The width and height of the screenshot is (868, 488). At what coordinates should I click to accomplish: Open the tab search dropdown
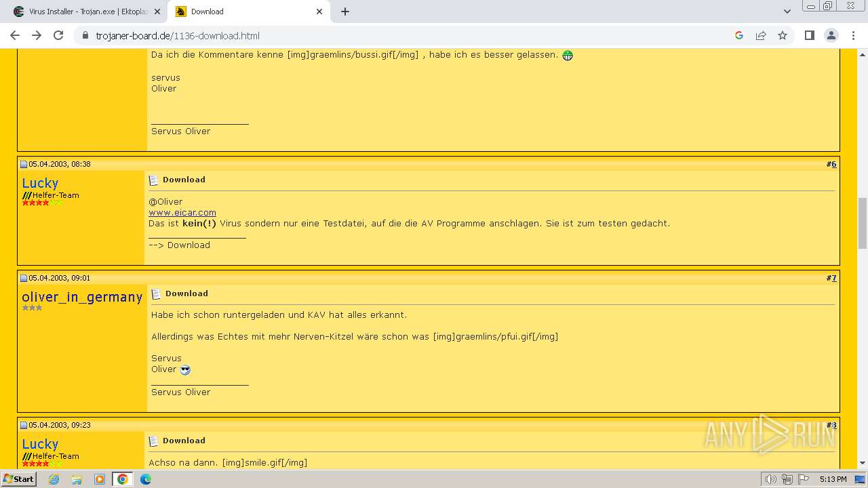coord(787,12)
